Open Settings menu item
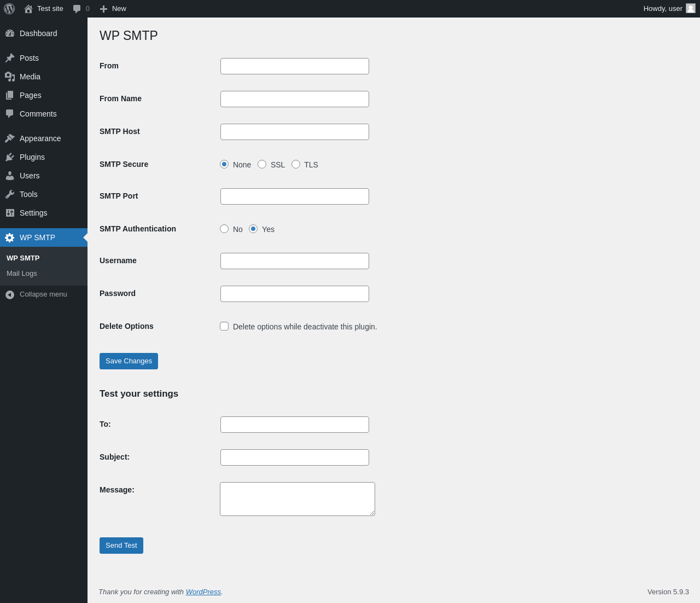700x603 pixels. click(44, 213)
